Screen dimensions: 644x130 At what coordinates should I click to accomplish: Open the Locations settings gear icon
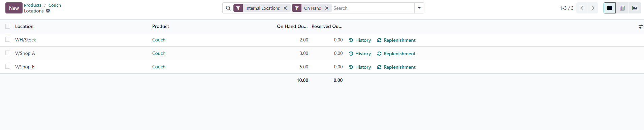pyautogui.click(x=48, y=11)
